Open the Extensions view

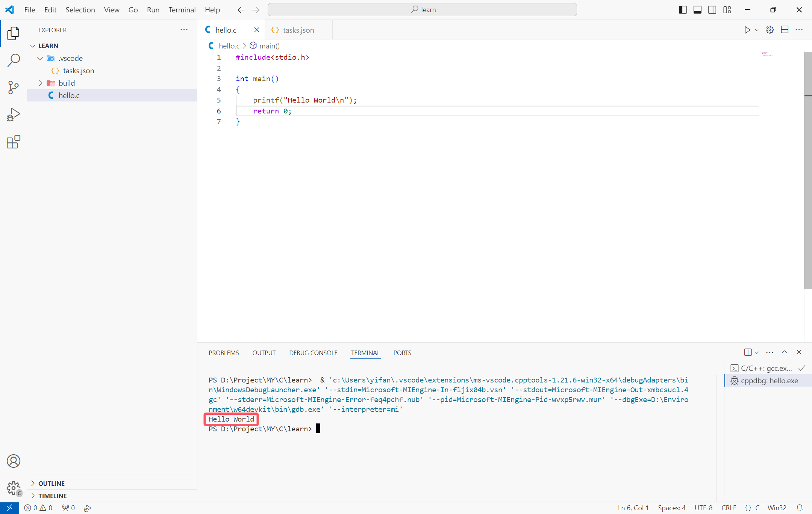14,142
